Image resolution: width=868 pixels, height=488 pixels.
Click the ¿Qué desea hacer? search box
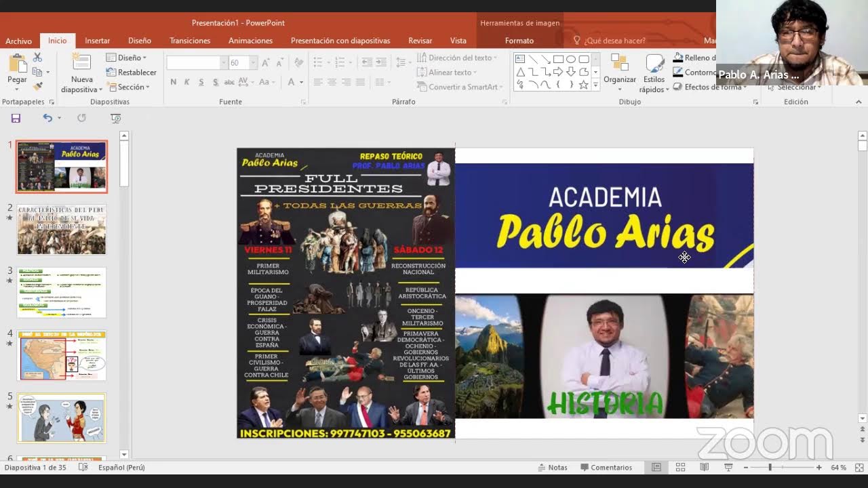point(609,41)
